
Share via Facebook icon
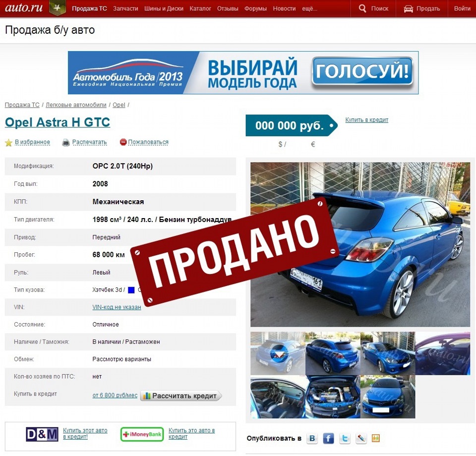point(328,438)
